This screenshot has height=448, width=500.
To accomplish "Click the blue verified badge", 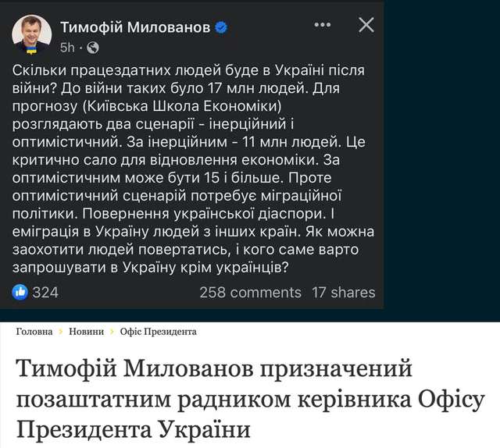I will (x=223, y=28).
